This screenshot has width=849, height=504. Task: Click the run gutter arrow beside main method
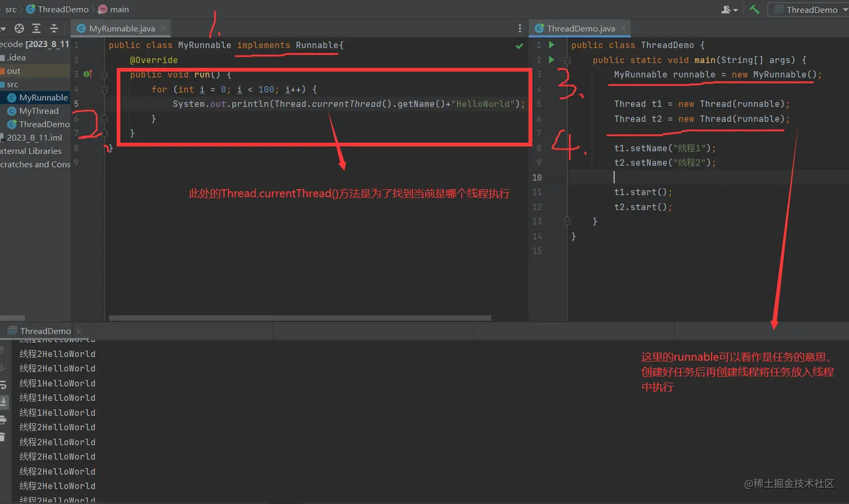[x=551, y=59]
